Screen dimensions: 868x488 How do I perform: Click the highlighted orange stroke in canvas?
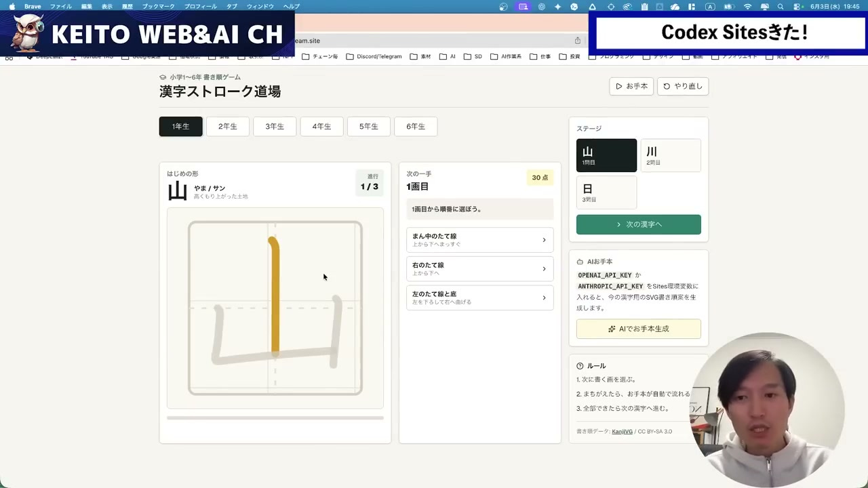tap(275, 296)
